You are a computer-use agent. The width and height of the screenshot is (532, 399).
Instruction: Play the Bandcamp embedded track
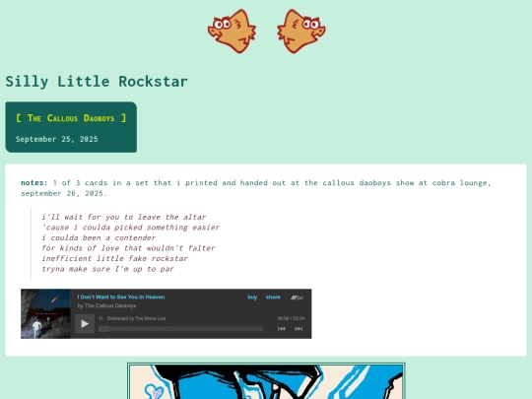tap(85, 324)
